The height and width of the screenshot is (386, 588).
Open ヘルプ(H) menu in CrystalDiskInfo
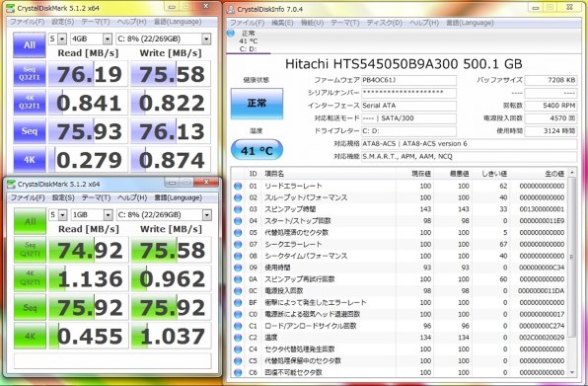tap(424, 23)
